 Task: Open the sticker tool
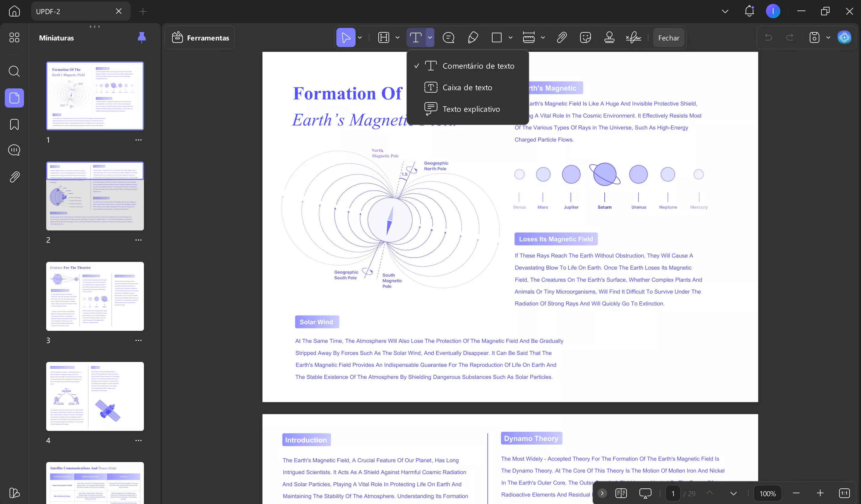point(585,37)
